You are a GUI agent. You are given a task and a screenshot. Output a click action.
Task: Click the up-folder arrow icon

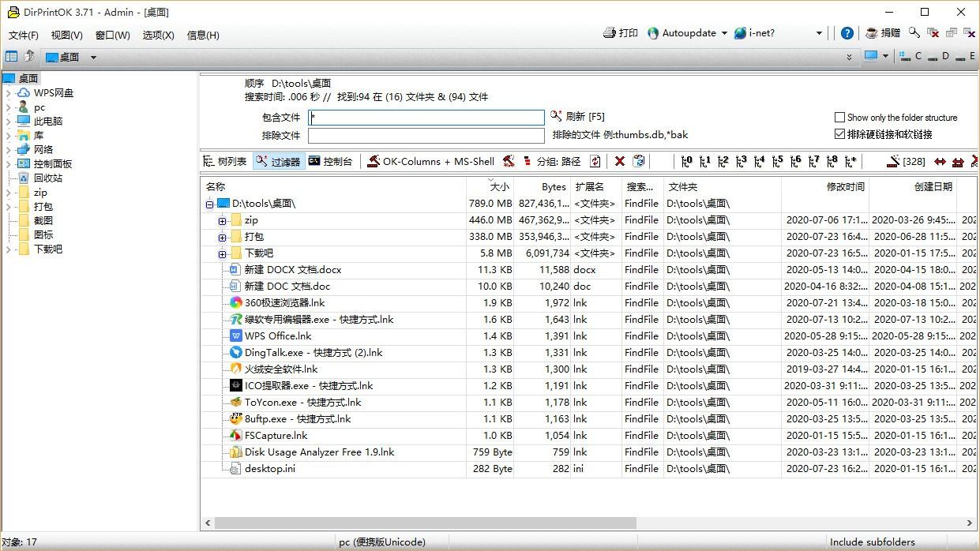tap(29, 57)
